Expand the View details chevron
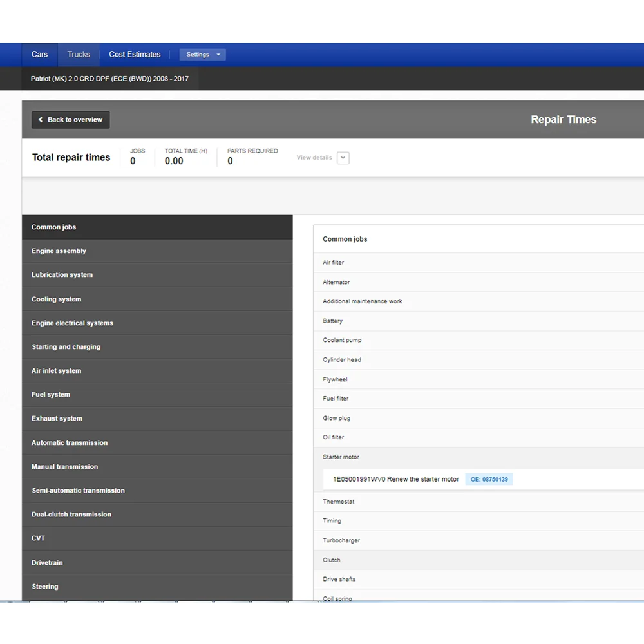 pos(343,158)
